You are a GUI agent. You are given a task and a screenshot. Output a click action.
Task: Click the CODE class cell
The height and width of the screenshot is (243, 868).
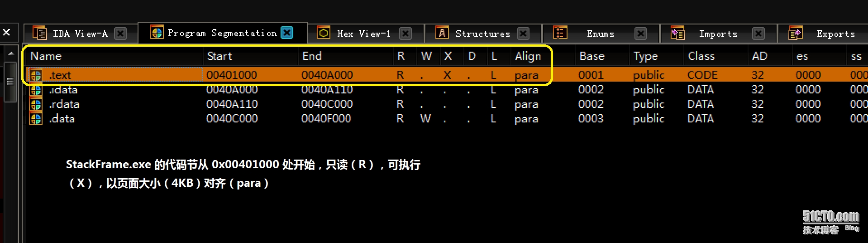[702, 75]
